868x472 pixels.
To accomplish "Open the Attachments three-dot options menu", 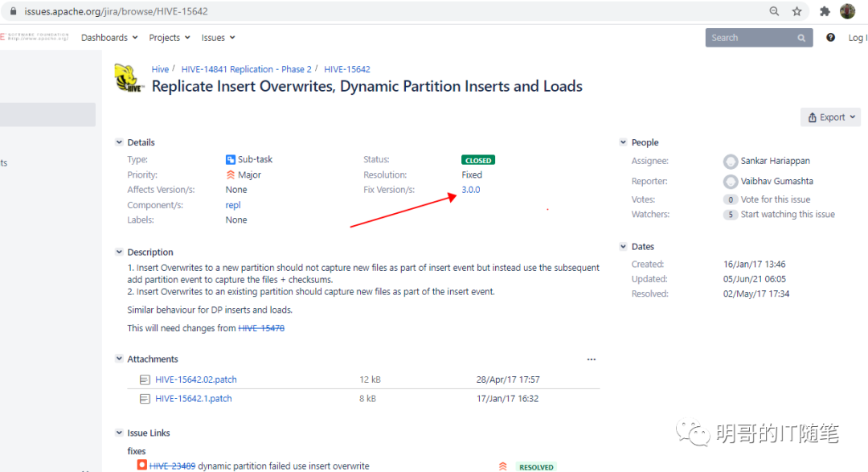I will tap(592, 359).
